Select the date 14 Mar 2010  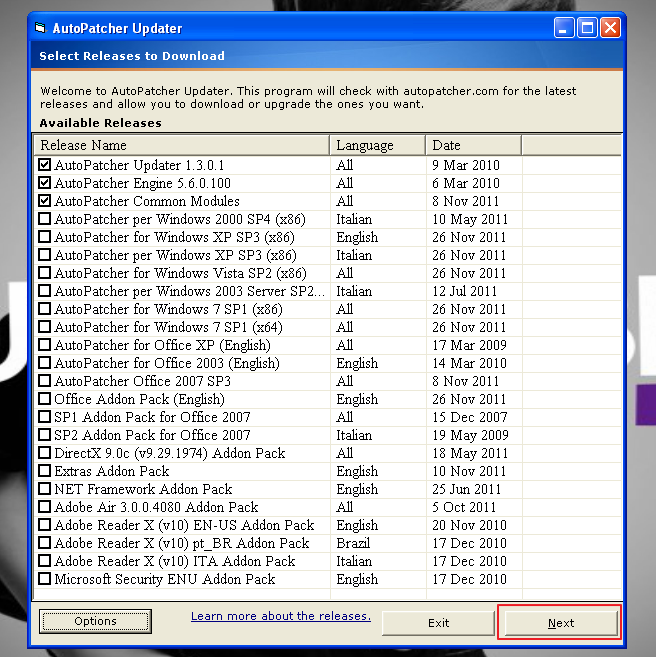click(x=469, y=363)
